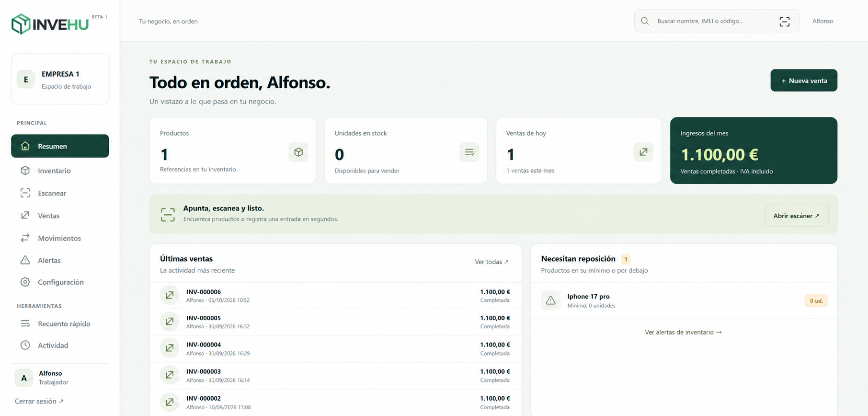The width and height of the screenshot is (868, 416).
Task: Open the Resumen home icon
Action: 25,146
